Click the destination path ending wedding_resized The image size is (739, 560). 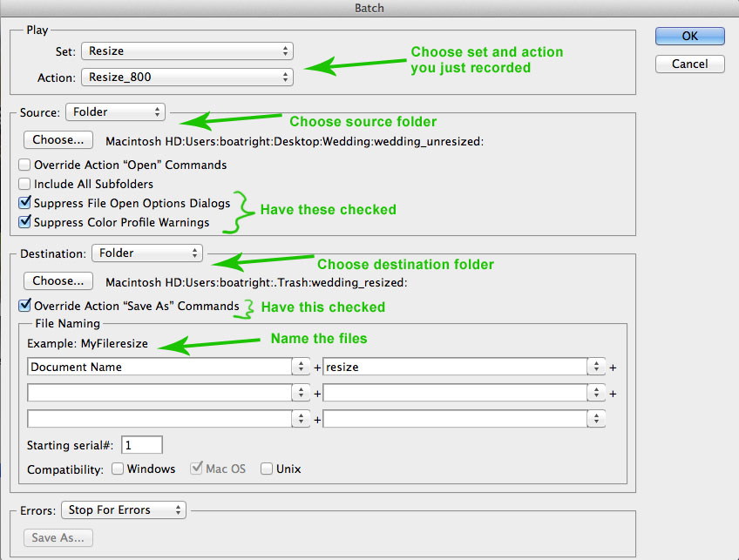[256, 282]
